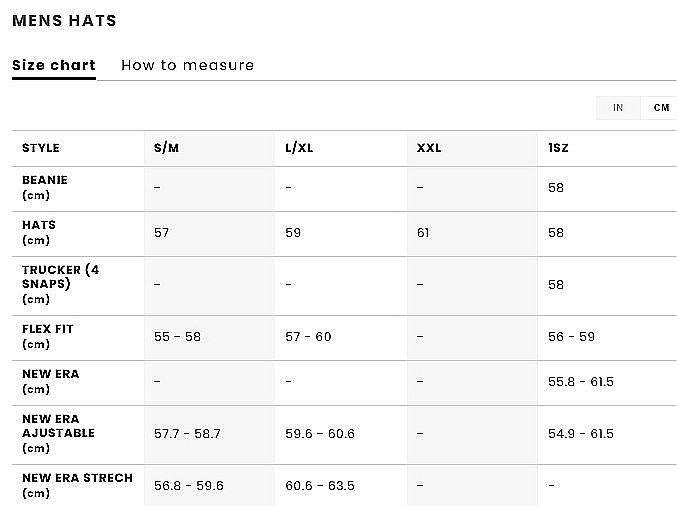The width and height of the screenshot is (677, 506).
Task: Select the TRUCKER (4 SNAPS) row label
Action: click(x=60, y=284)
